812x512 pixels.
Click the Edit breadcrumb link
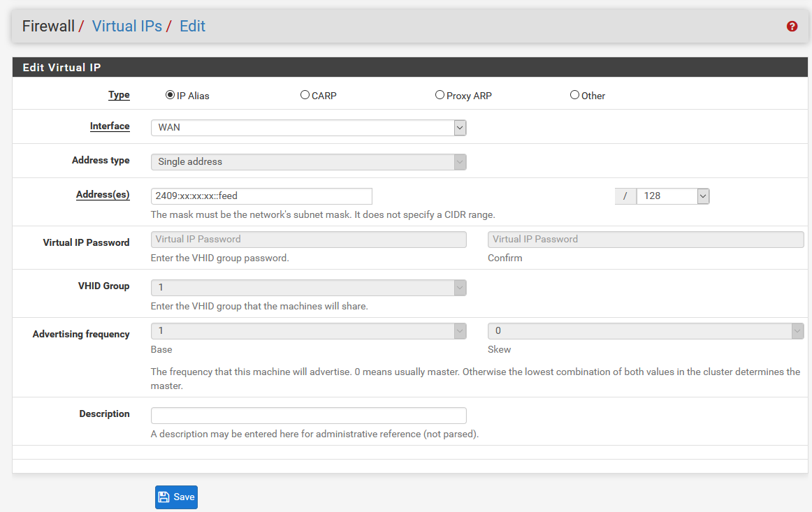click(193, 27)
